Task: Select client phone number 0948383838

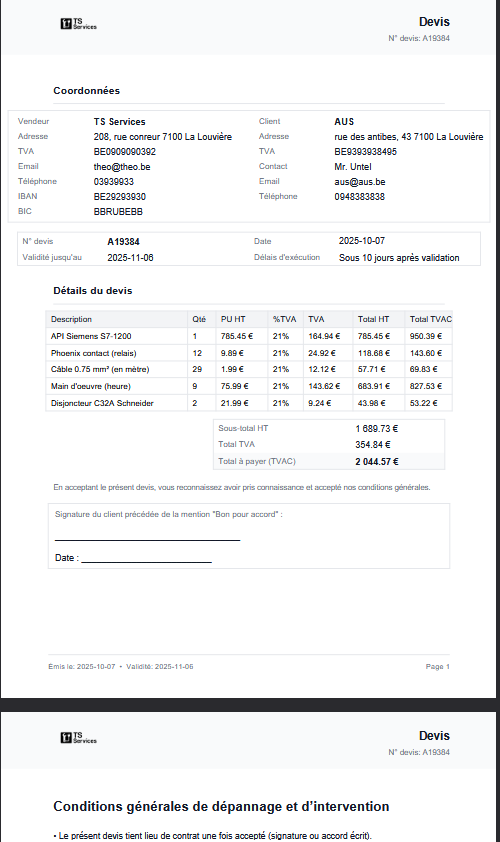Action: 359,197
